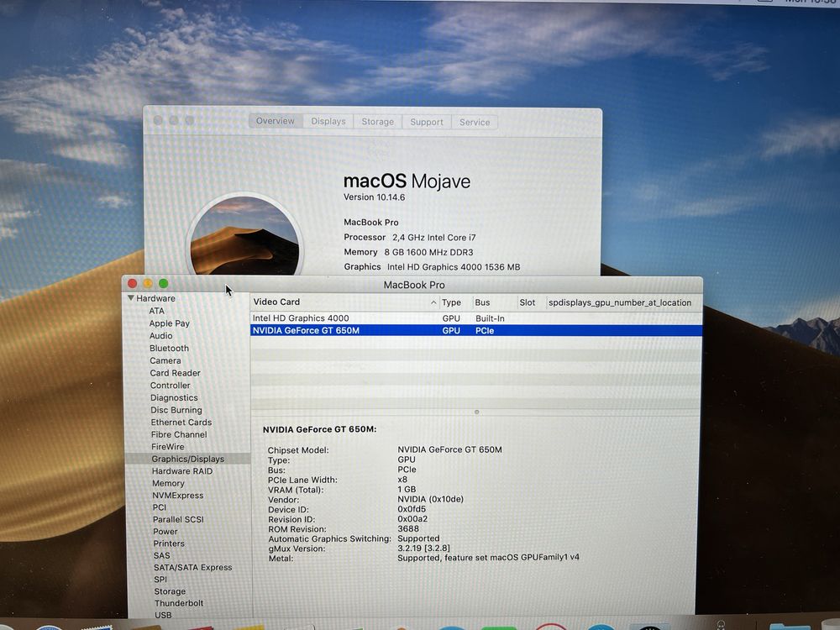Open Apple Pay in the sidebar

coord(170,323)
